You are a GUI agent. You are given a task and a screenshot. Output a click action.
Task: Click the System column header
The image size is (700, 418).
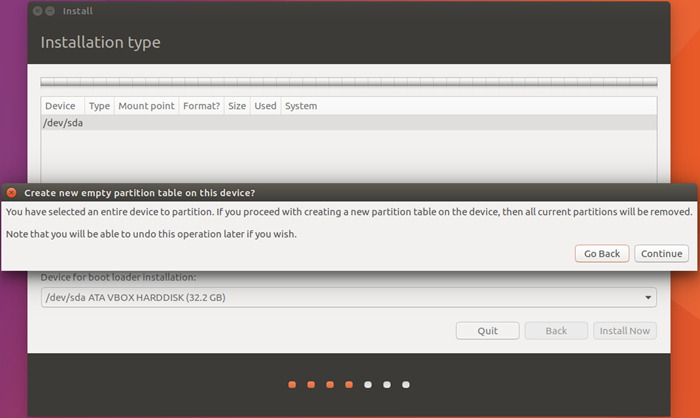(x=469, y=106)
